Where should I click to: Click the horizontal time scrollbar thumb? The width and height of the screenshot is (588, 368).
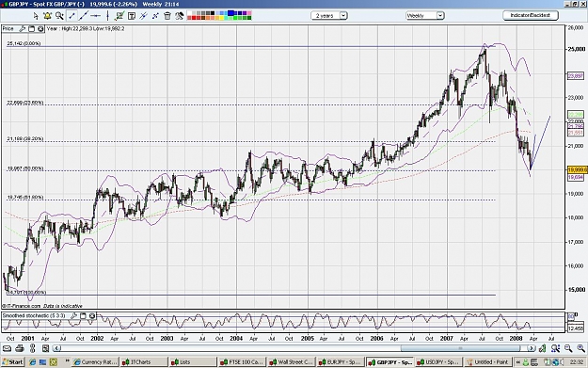tap(461, 348)
